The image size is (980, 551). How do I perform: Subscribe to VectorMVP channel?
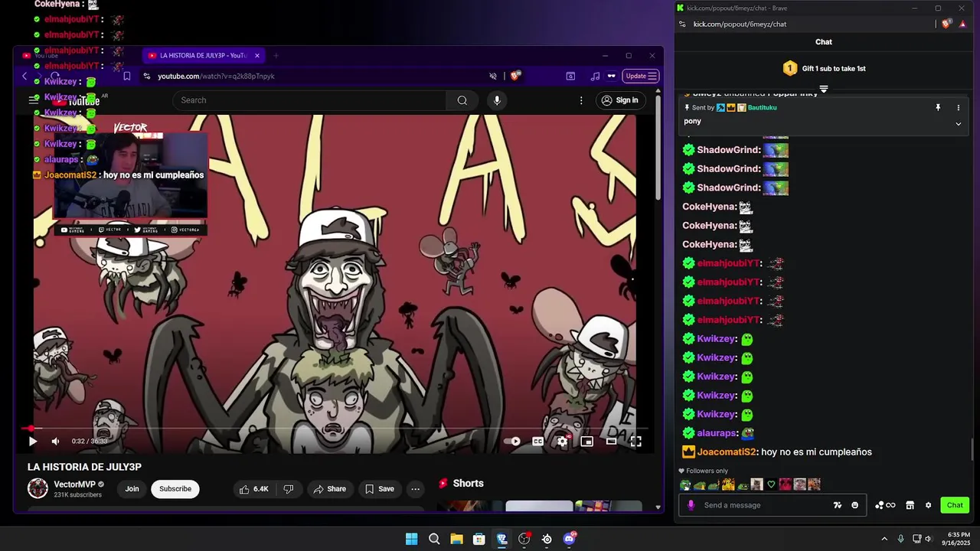tap(175, 489)
